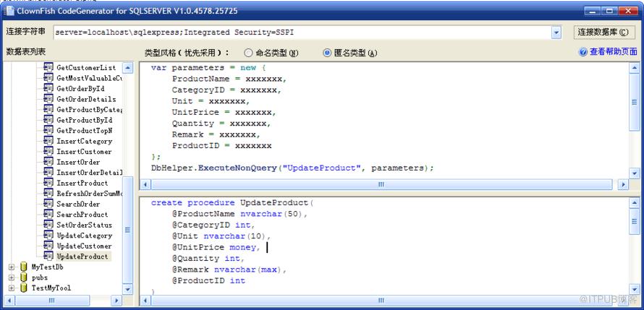Screen dimensions: 644x310
Task: Click the tree horizontal scroll-right arrow
Action: 116,300
